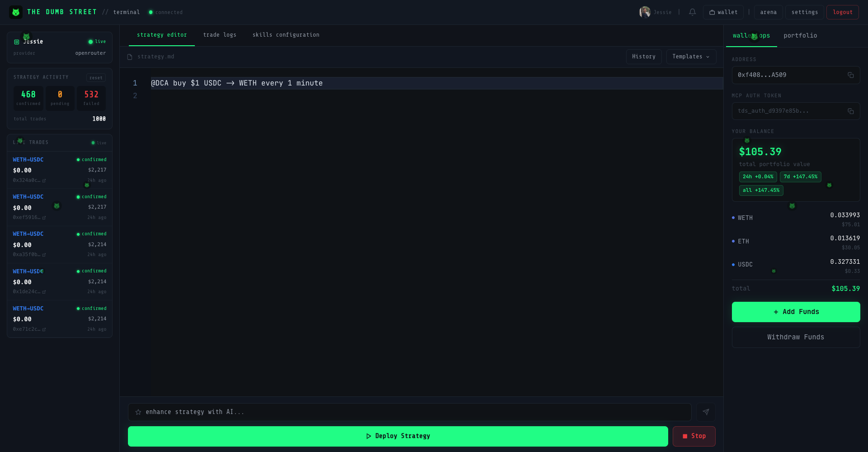Open external link for transaction 0xef5916
The width and height of the screenshot is (868, 452).
[44, 218]
